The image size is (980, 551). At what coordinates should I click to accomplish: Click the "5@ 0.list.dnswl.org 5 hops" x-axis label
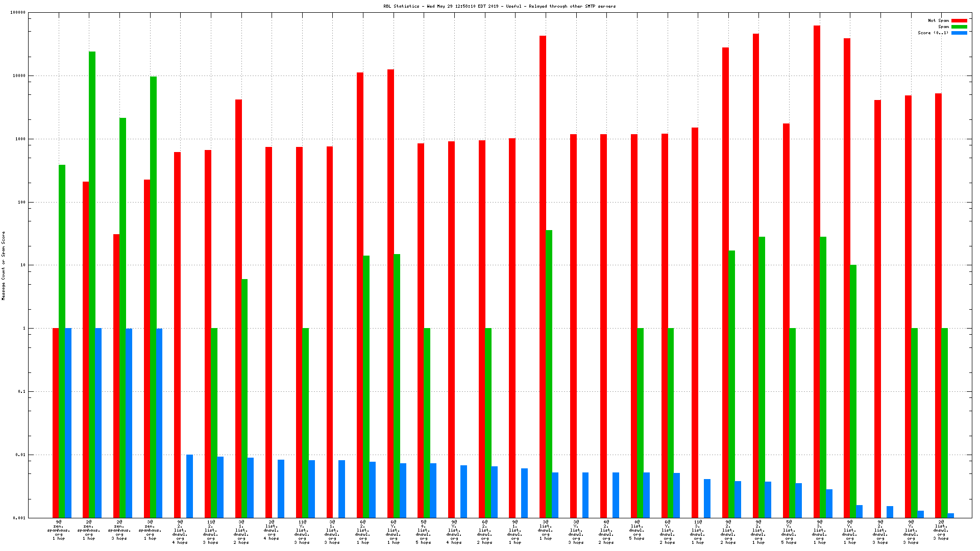pyautogui.click(x=424, y=532)
